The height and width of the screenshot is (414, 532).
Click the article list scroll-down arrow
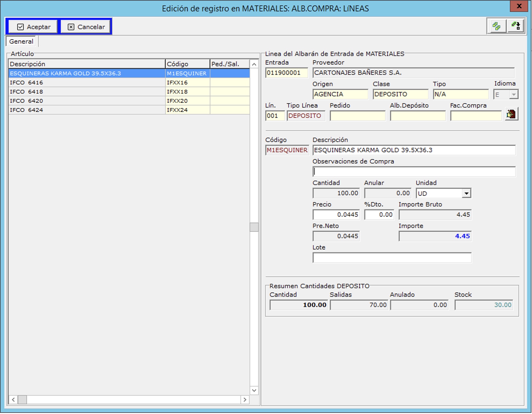pos(254,390)
